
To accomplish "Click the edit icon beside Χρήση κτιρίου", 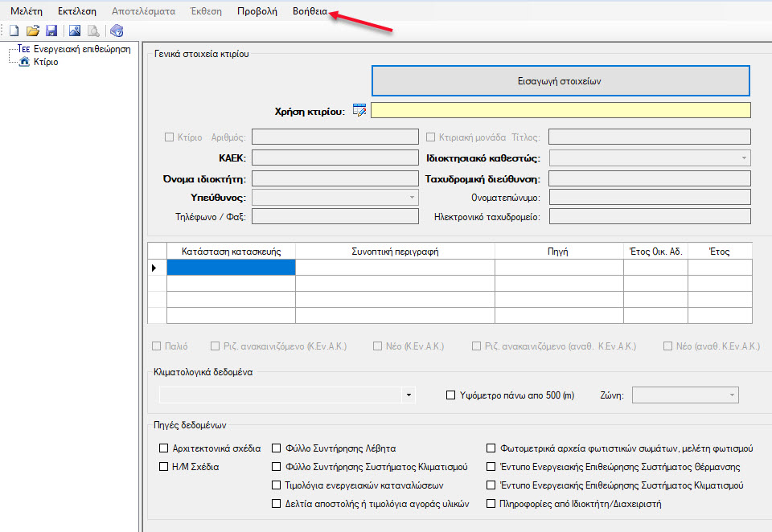I will pos(359,110).
